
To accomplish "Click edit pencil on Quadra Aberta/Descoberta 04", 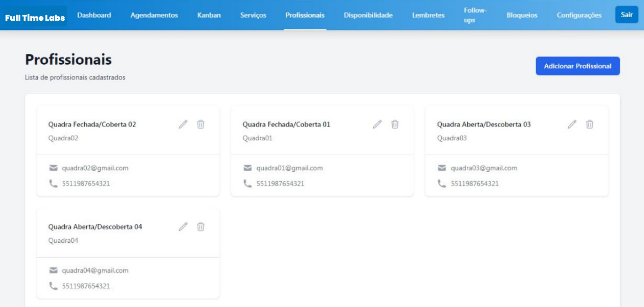I will tap(183, 227).
